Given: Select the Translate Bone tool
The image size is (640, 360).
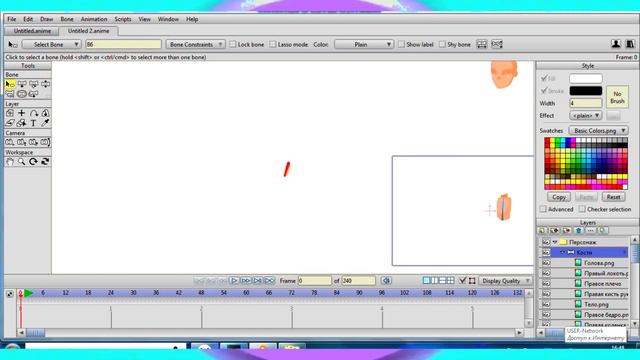Looking at the screenshot, I should (22, 84).
